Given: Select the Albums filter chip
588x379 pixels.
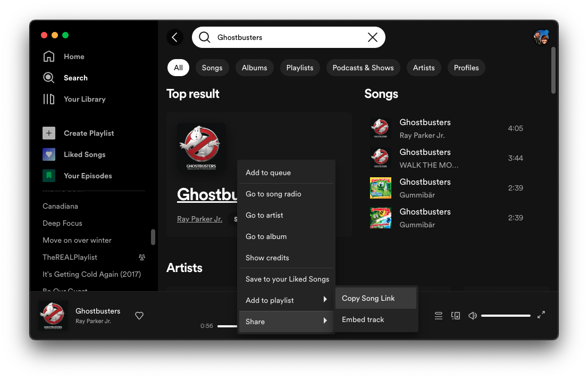Looking at the screenshot, I should point(254,68).
